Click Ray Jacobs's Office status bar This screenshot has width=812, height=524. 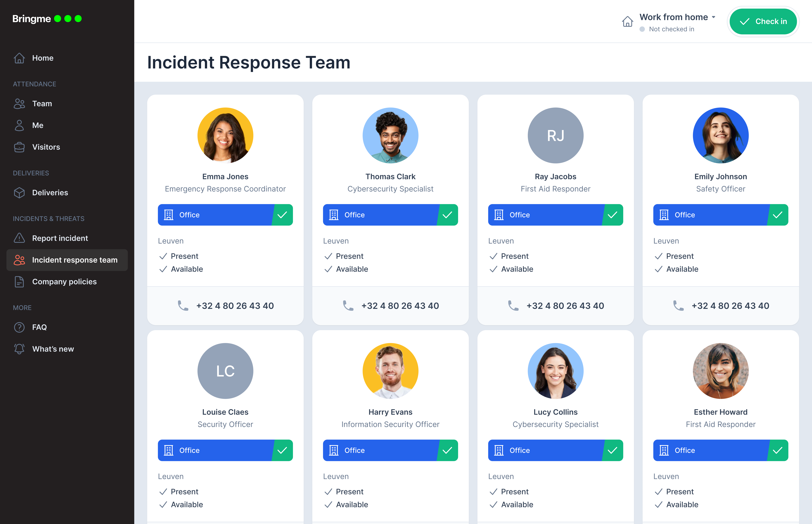(x=556, y=215)
